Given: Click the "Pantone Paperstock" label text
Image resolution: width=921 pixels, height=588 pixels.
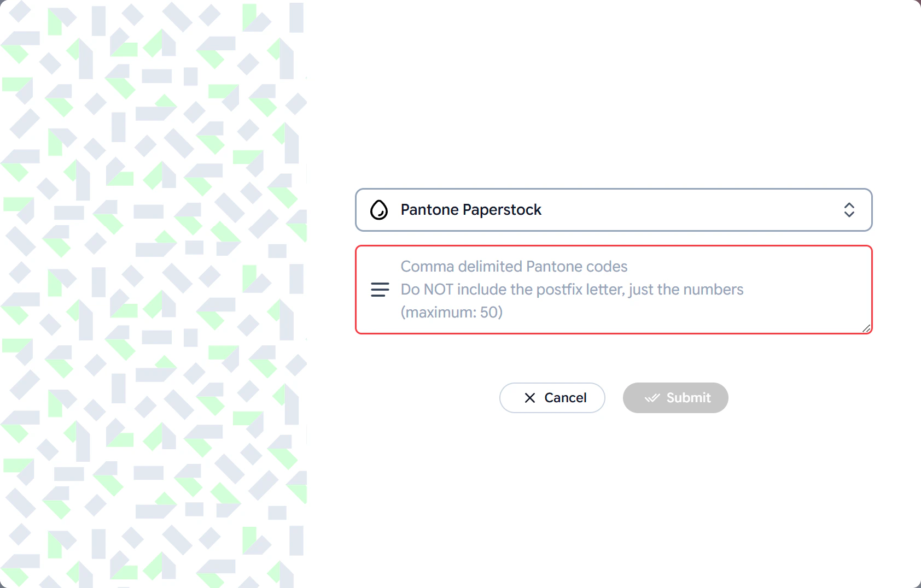Looking at the screenshot, I should coord(471,210).
